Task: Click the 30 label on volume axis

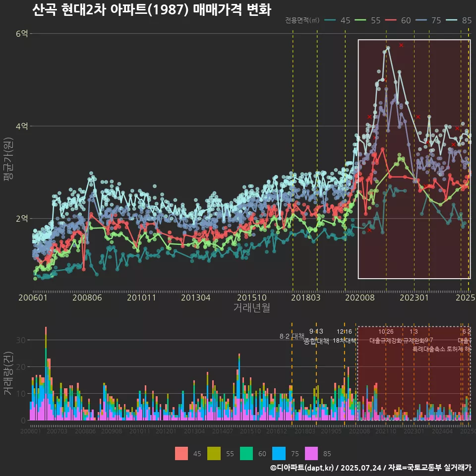Action: tap(21, 340)
